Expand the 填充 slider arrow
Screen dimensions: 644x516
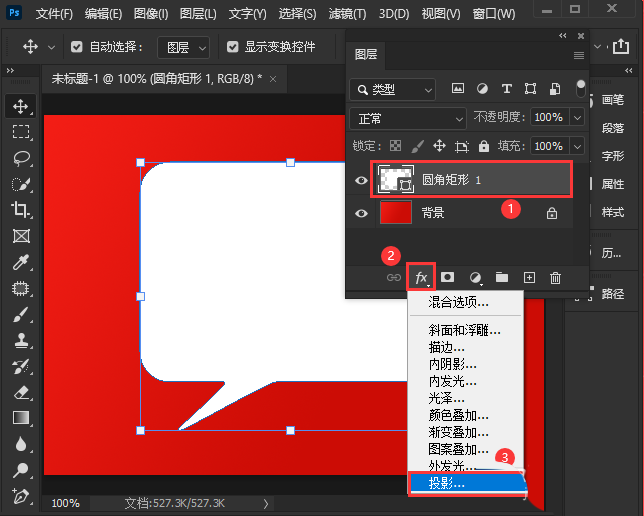577,146
